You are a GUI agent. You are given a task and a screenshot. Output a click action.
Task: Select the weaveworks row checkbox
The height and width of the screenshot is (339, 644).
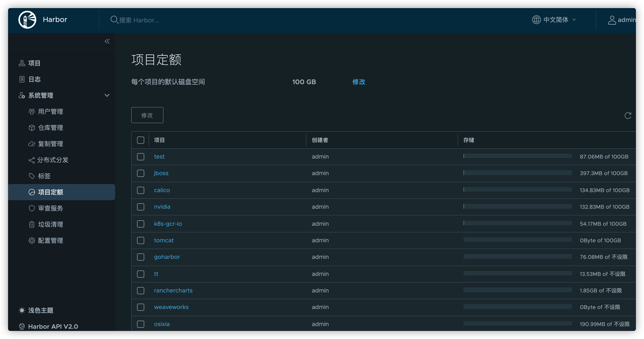(140, 307)
